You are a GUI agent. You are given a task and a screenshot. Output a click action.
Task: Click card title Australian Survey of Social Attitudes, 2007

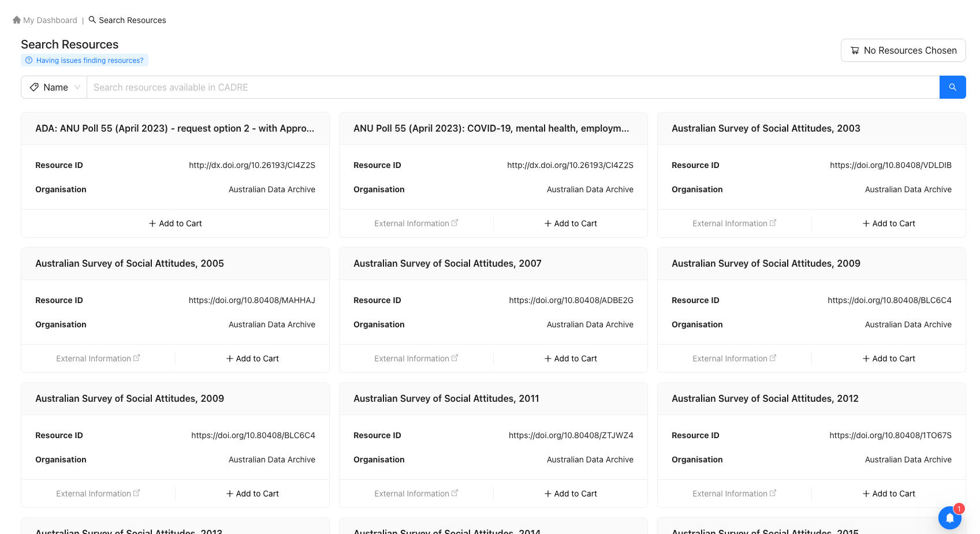point(448,263)
